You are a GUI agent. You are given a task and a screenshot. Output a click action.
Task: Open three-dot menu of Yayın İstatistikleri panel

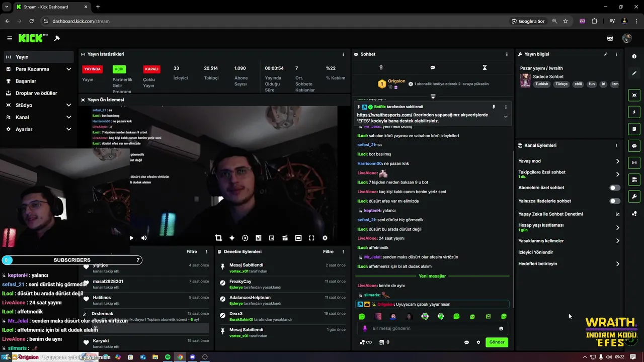click(343, 54)
